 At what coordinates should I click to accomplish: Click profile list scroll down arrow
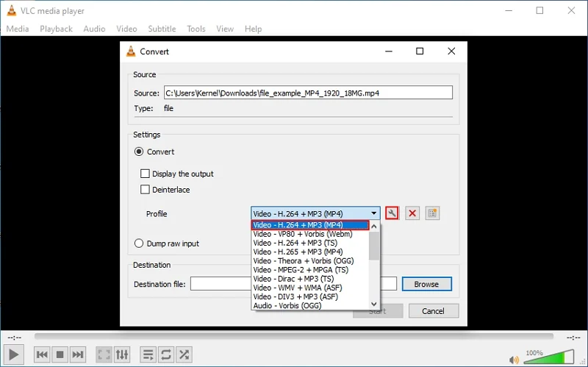(374, 304)
